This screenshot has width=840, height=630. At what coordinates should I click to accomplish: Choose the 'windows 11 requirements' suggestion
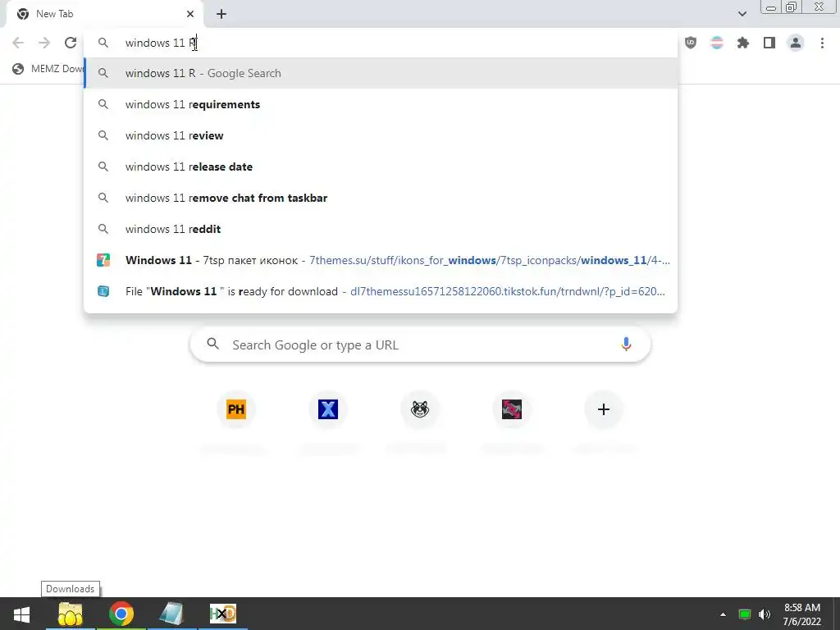click(381, 104)
